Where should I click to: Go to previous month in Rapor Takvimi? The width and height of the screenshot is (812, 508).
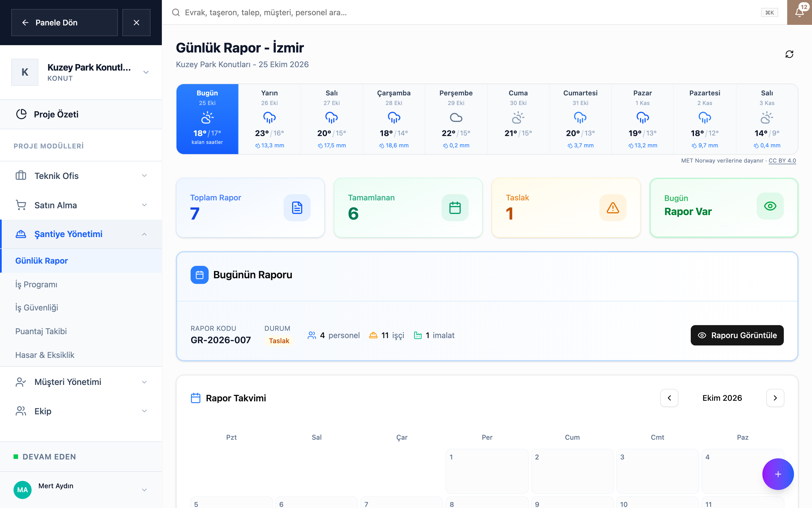[669, 398]
